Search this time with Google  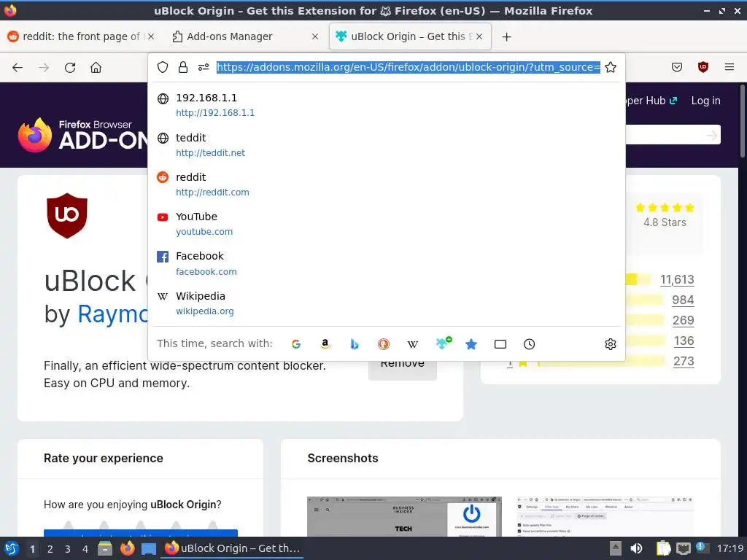click(x=296, y=344)
